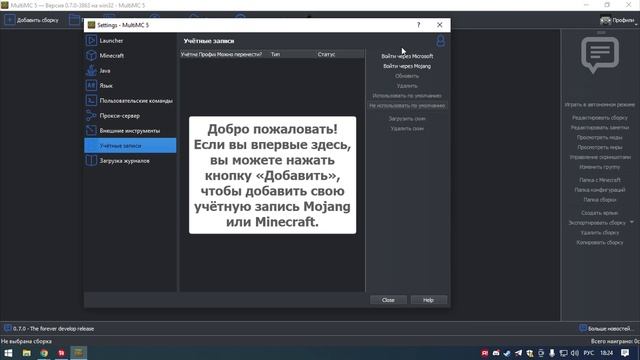The image size is (640, 360).
Task: Click the log upload book icon
Action: click(x=91, y=160)
